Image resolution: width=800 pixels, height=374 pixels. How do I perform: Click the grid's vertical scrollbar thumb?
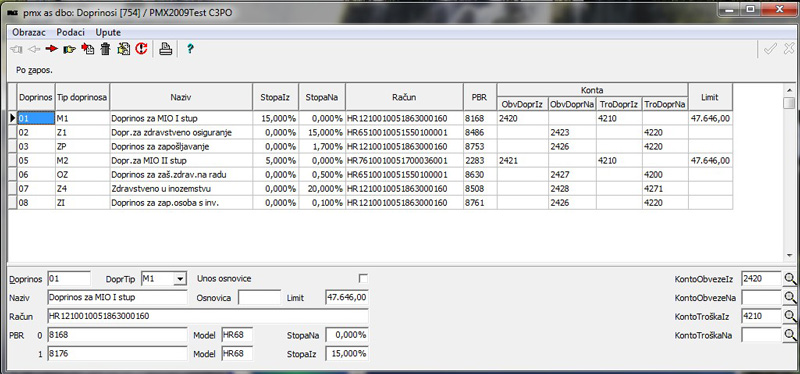[x=789, y=103]
